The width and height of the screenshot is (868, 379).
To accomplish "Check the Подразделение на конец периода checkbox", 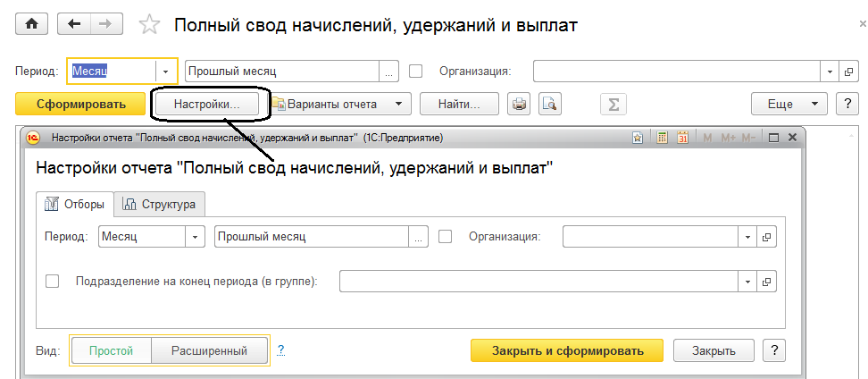I will tap(53, 282).
